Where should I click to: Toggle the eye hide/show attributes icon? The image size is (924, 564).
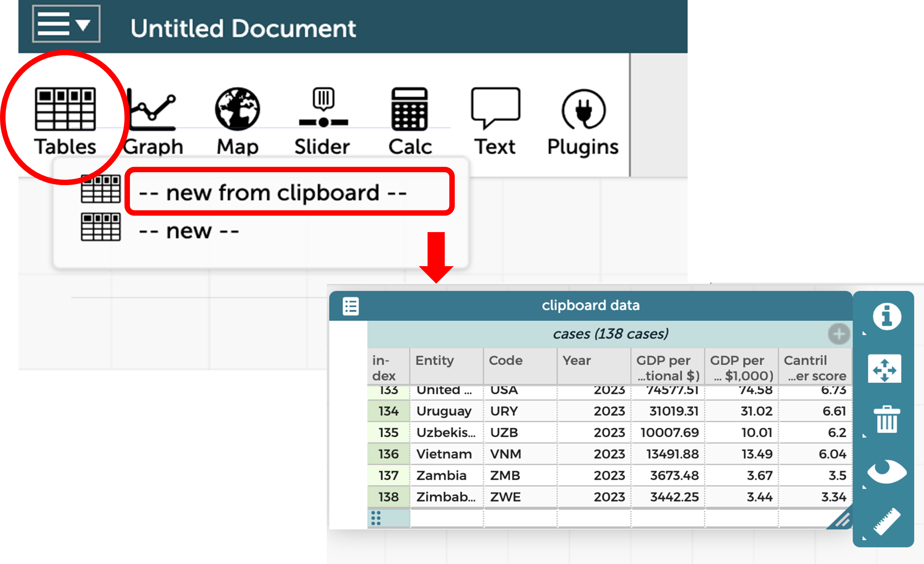coord(886,472)
